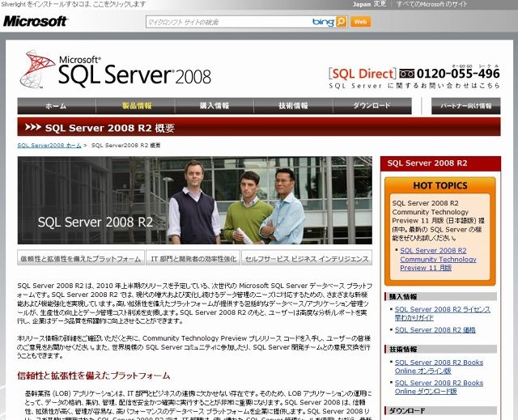Viewport: 518px width, 420px height.
Task: Click SQL Server2008 ホーム breadcrumb link
Action: coord(49,146)
